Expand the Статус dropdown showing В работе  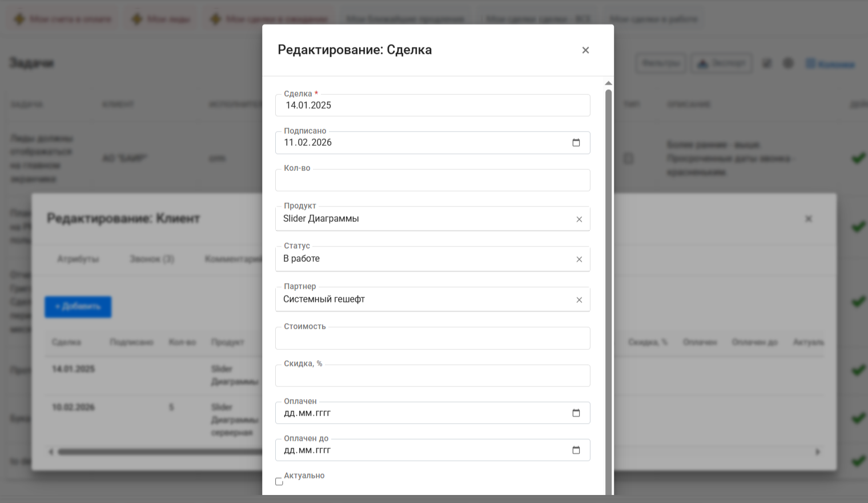coord(423,259)
